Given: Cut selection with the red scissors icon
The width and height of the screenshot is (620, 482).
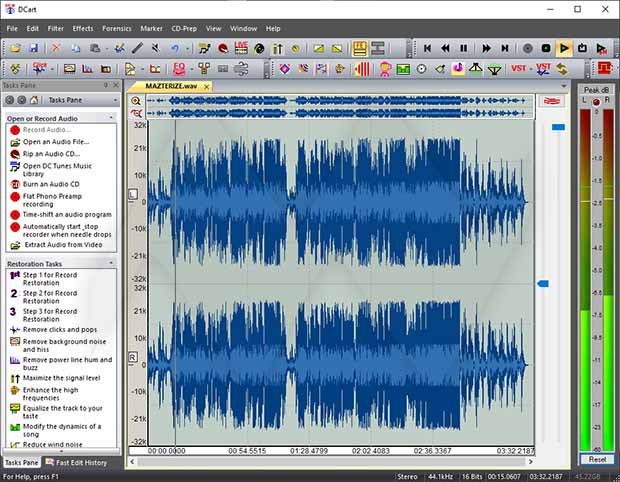Looking at the screenshot, I should point(56,48).
